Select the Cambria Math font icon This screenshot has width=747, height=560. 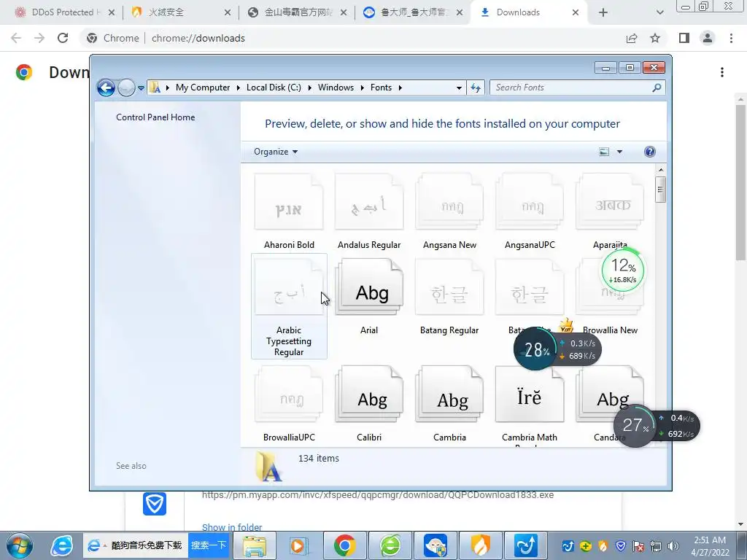pos(530,394)
